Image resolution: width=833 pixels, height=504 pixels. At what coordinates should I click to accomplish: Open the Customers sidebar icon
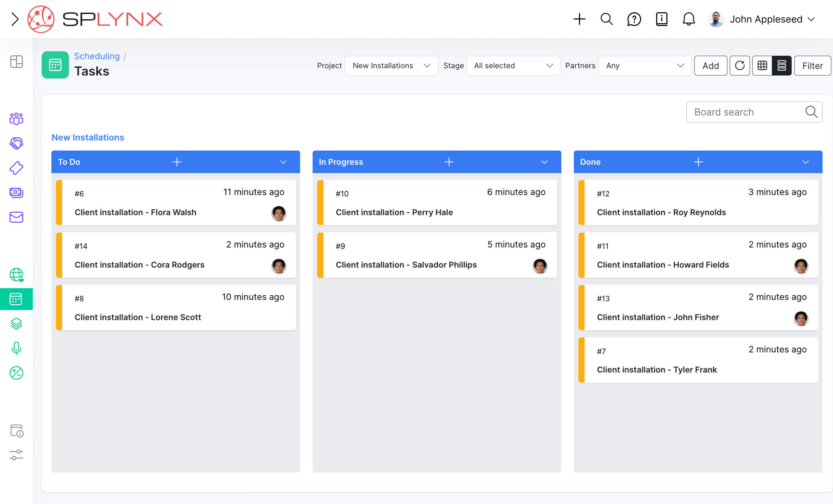pos(16,119)
